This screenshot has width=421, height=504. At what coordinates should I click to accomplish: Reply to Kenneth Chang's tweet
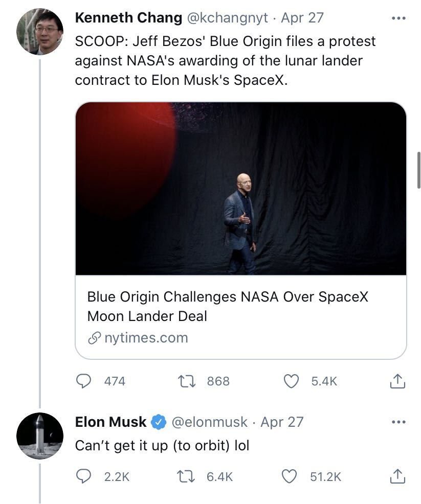coord(84,381)
